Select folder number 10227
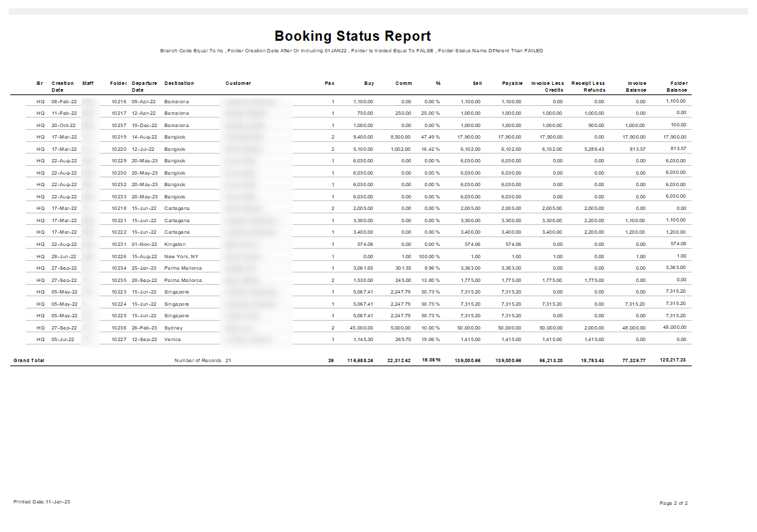The height and width of the screenshot is (532, 757). pos(119,340)
